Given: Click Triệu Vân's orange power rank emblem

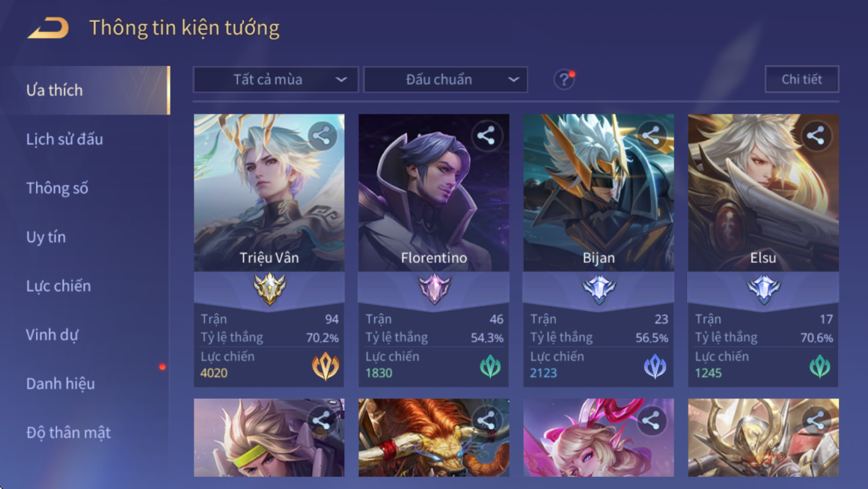Looking at the screenshot, I should pyautogui.click(x=325, y=366).
